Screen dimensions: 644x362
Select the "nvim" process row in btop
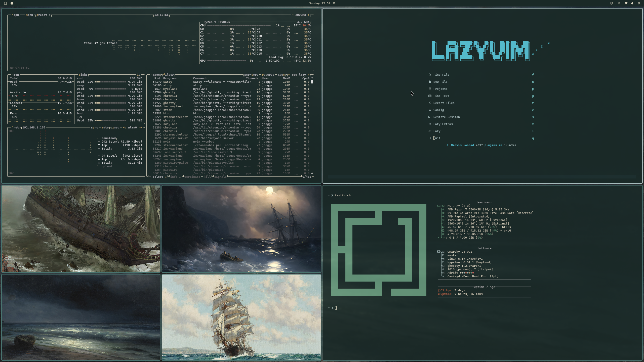(x=231, y=142)
